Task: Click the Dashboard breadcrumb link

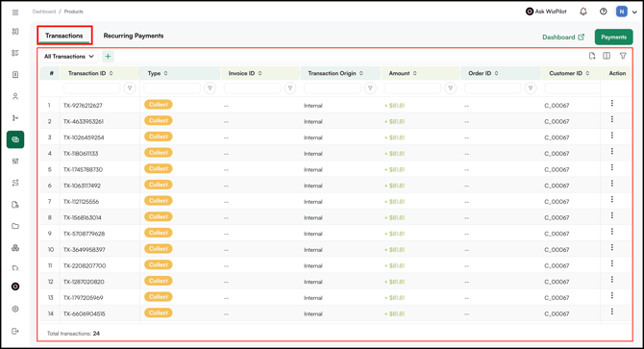Action: [x=44, y=12]
